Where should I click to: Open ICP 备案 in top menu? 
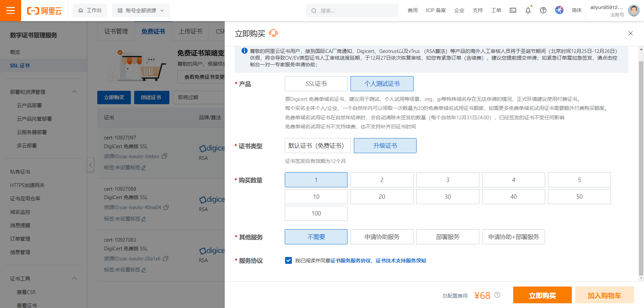(436, 10)
